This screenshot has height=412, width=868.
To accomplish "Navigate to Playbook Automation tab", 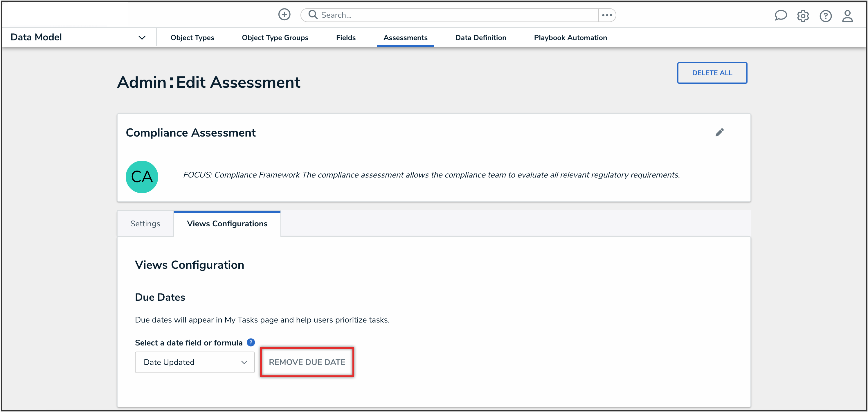I will click(x=570, y=38).
